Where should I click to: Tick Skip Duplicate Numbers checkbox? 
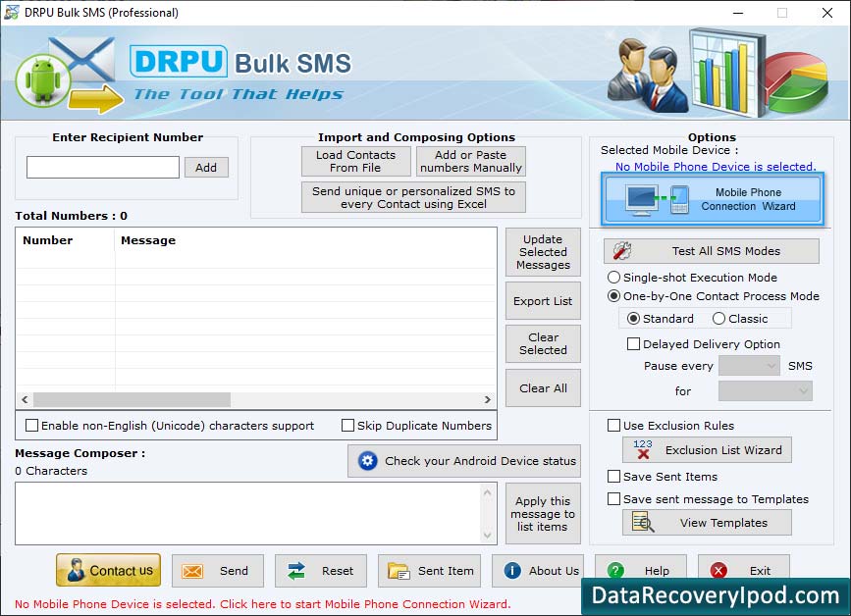(x=347, y=425)
